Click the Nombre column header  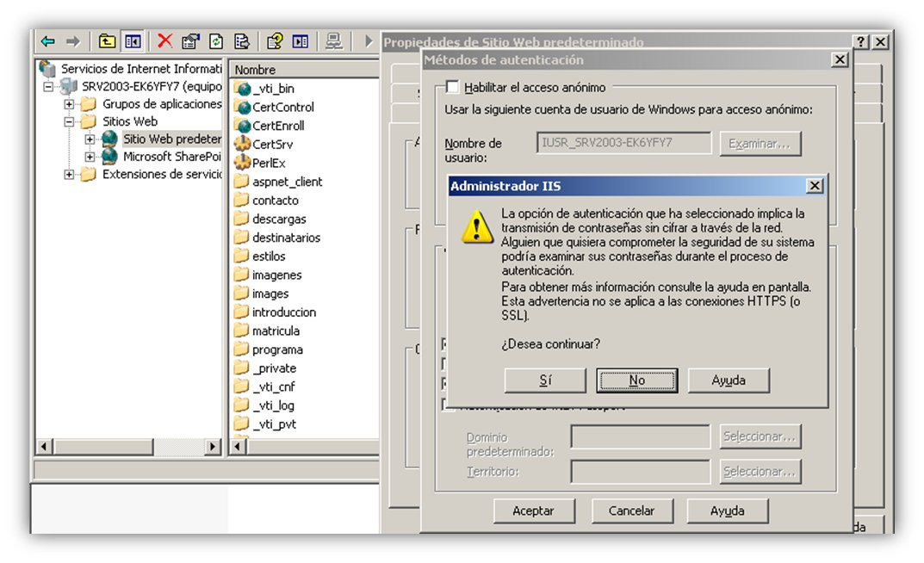(303, 70)
